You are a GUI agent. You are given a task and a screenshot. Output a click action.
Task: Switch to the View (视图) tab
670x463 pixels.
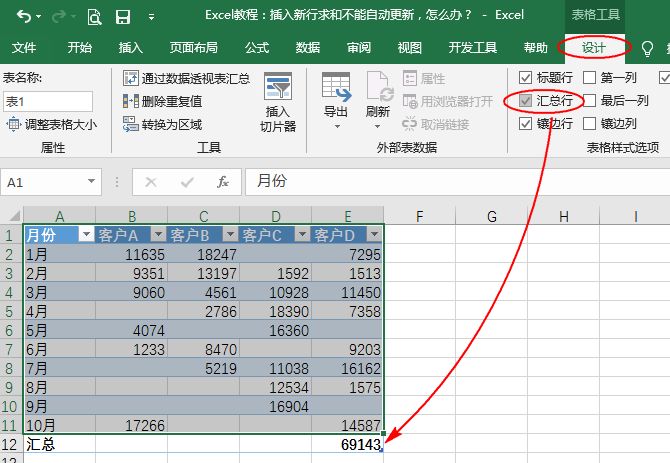click(x=410, y=47)
